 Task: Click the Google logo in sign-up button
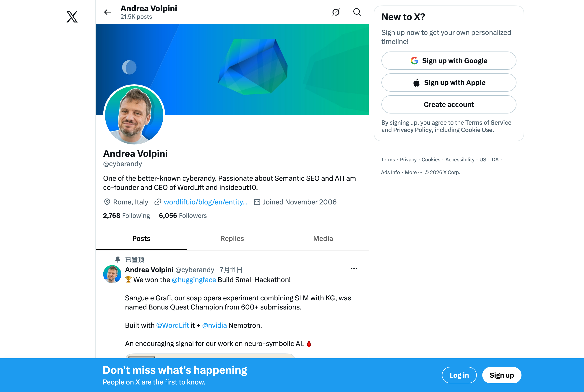[414, 61]
